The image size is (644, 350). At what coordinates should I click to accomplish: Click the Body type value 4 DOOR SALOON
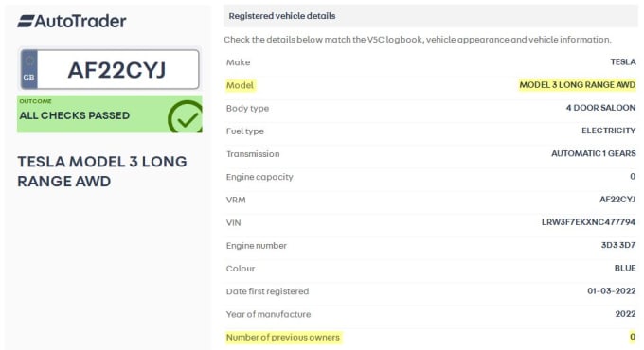(600, 108)
